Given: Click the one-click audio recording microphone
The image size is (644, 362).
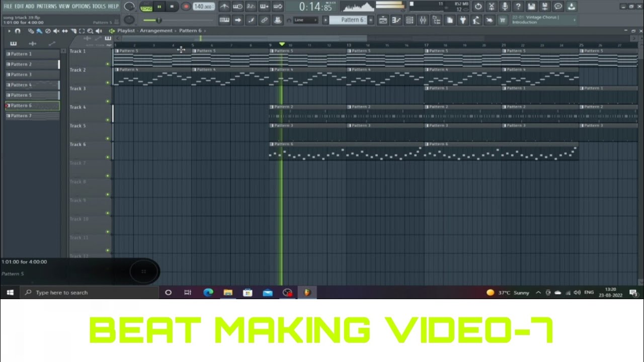Looking at the screenshot, I should pos(505,7).
